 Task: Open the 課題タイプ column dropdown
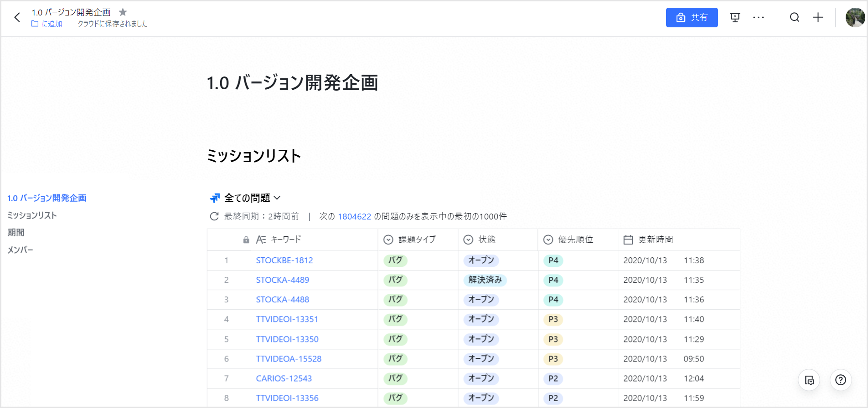pyautogui.click(x=388, y=240)
